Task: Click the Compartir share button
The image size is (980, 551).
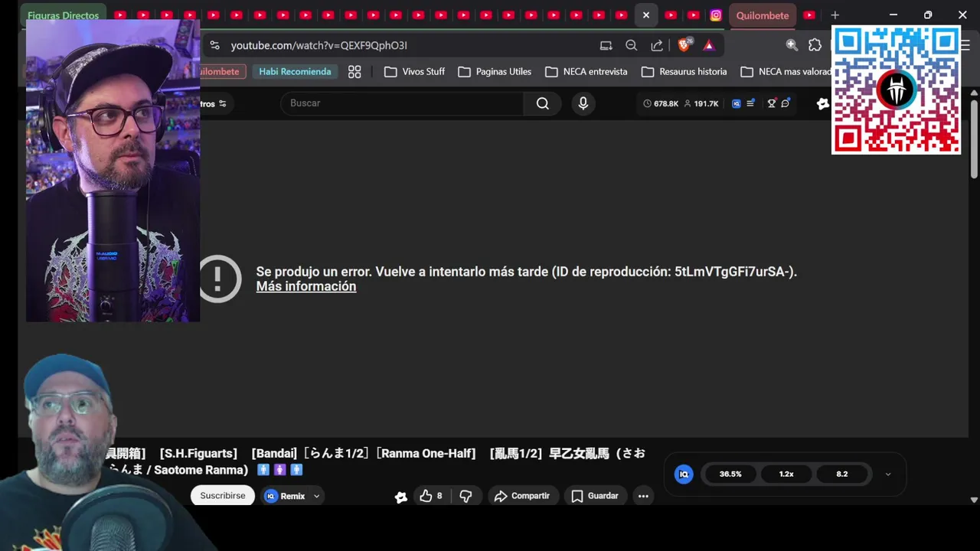Action: (522, 496)
